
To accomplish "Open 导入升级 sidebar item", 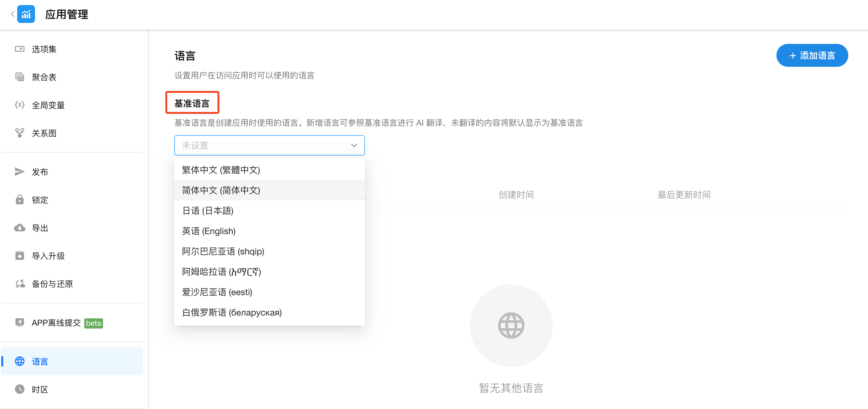I will tap(48, 256).
